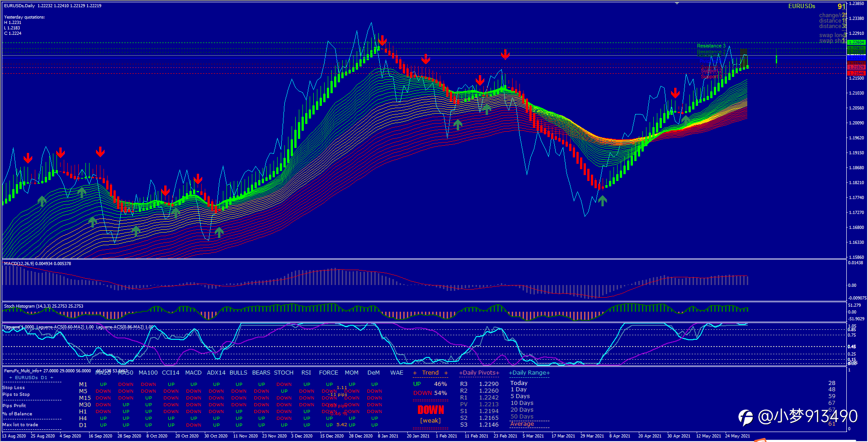
Task: Click the green 1.22604 price tag
Action: [x=856, y=43]
